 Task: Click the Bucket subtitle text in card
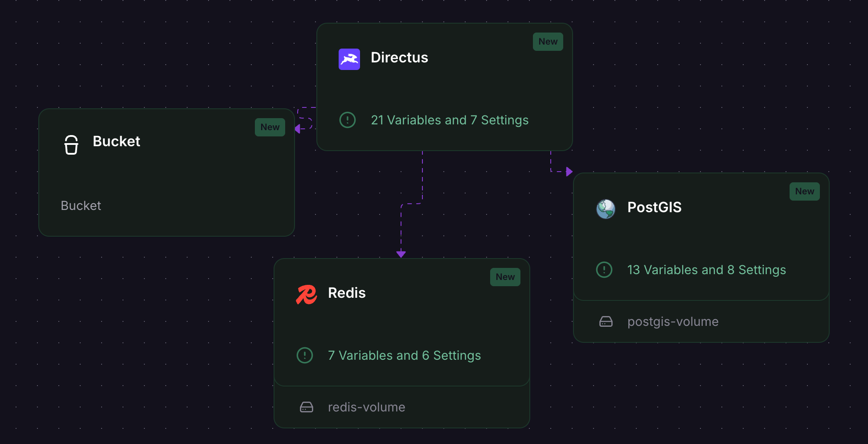pyautogui.click(x=81, y=206)
